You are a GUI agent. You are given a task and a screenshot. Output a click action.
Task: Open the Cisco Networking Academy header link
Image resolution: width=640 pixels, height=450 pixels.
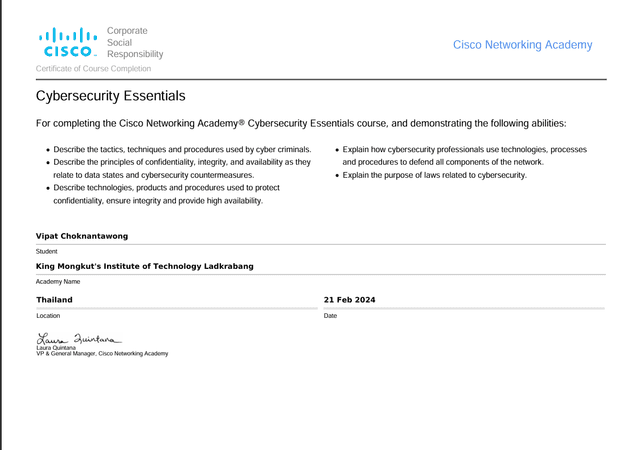click(522, 45)
